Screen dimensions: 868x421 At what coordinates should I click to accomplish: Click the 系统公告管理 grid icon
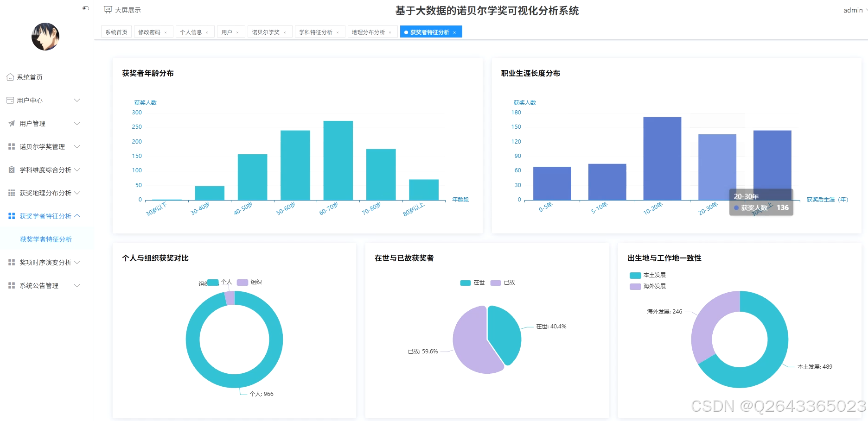tap(12, 285)
